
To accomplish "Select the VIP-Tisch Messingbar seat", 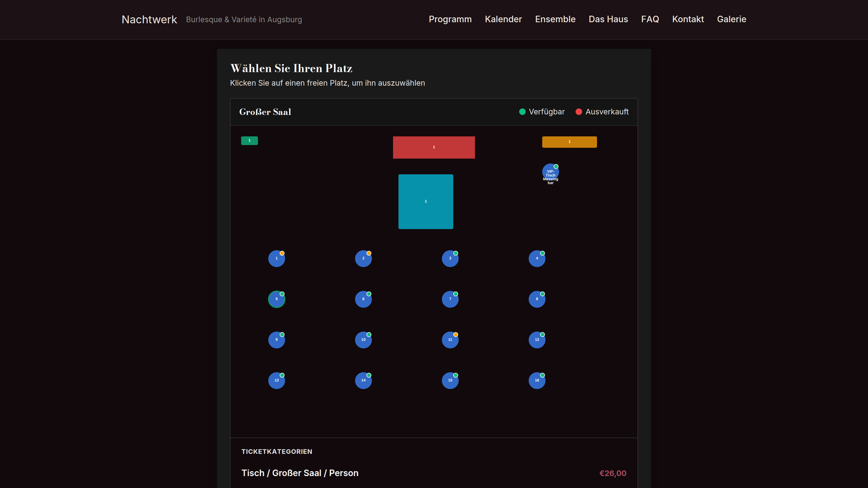I will coord(551,172).
